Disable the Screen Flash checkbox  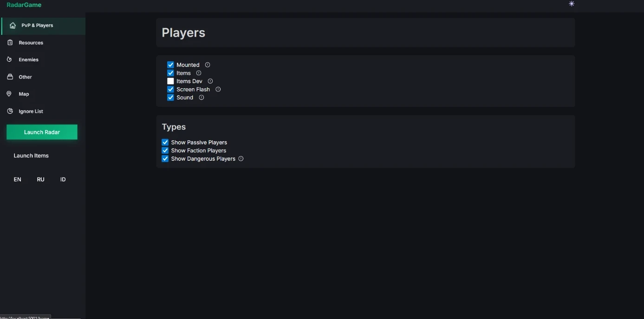tap(170, 89)
